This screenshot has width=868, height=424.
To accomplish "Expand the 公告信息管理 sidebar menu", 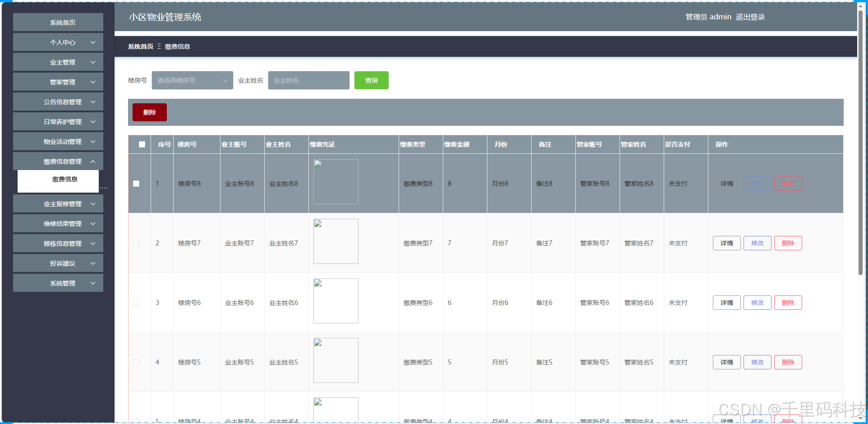I will click(58, 102).
